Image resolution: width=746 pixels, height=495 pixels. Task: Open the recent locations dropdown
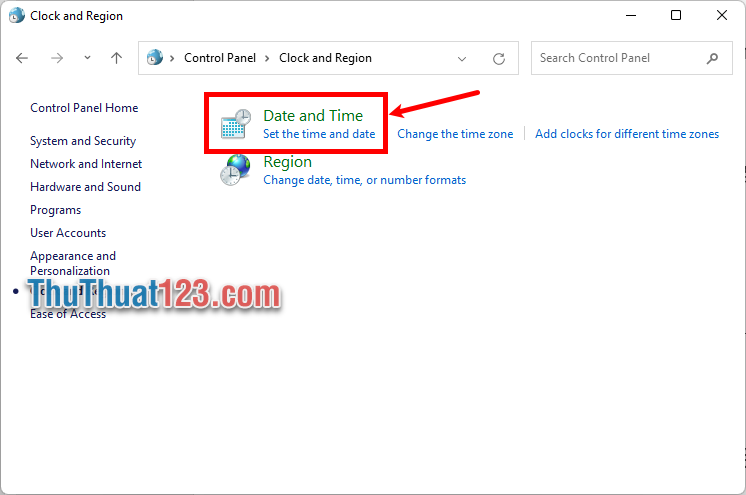pos(88,58)
